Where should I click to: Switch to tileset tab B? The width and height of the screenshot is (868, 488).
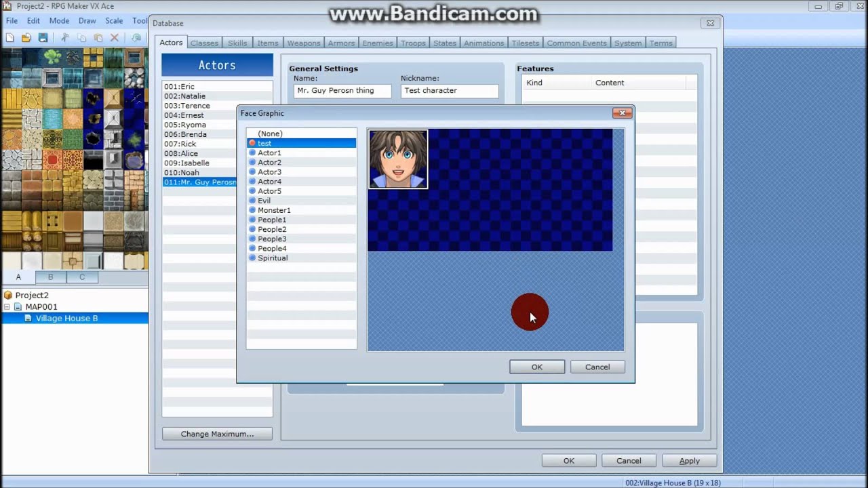tap(50, 277)
